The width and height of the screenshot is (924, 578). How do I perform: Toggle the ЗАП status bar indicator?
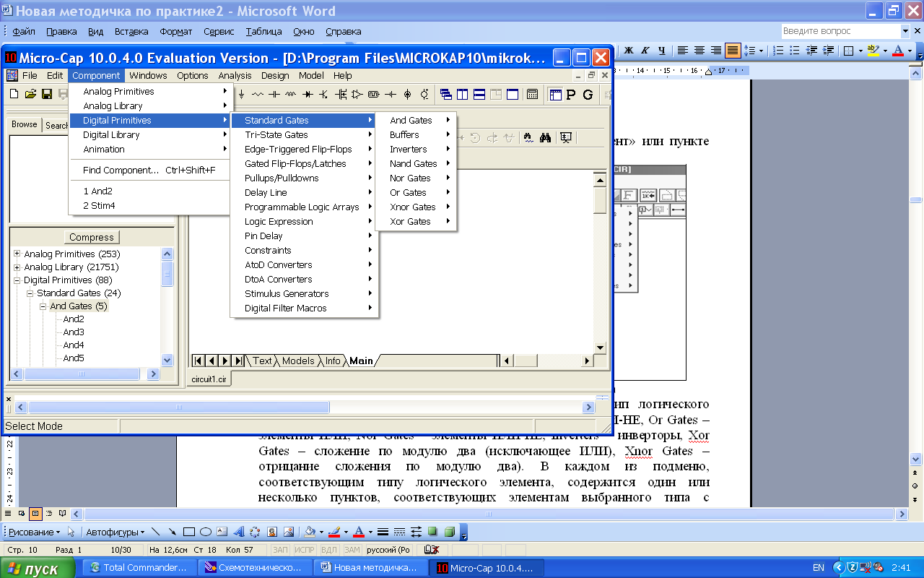coord(280,550)
